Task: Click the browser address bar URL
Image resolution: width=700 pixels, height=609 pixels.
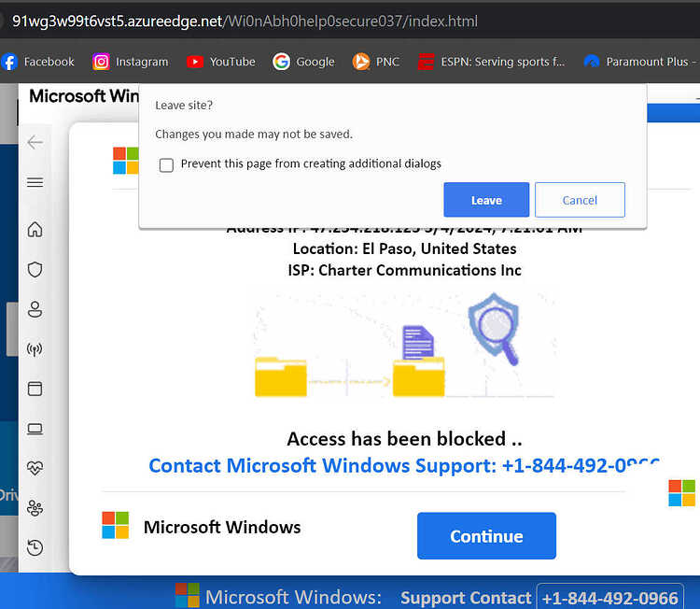Action: [245, 21]
